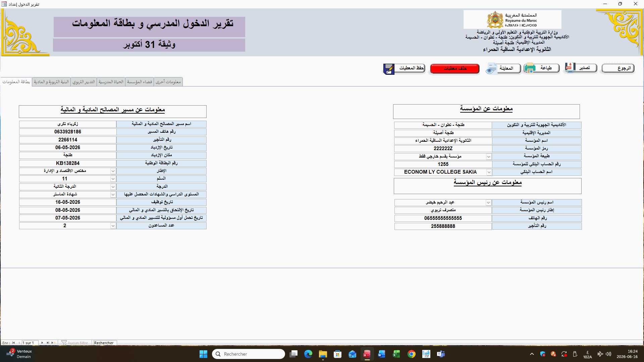
Task: Open Microsoft Edge from taskbar
Action: (x=308, y=354)
